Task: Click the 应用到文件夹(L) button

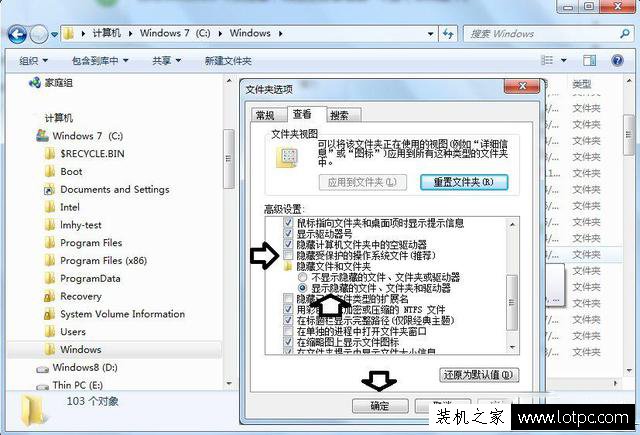Action: pos(362,182)
